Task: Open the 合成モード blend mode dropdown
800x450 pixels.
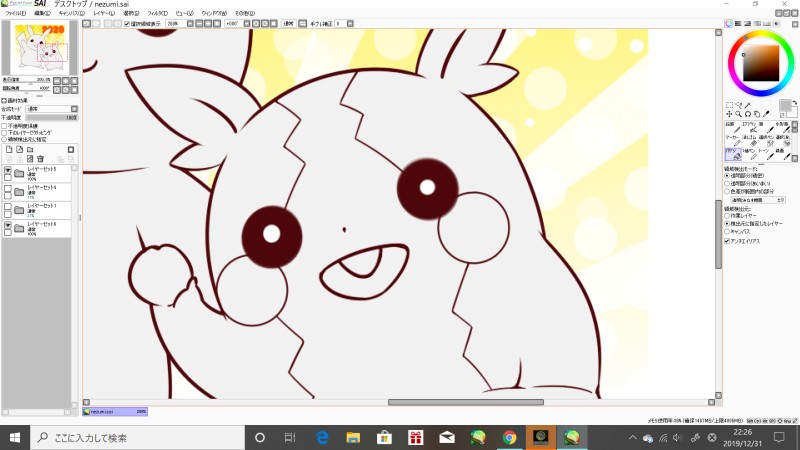Action: [74, 109]
